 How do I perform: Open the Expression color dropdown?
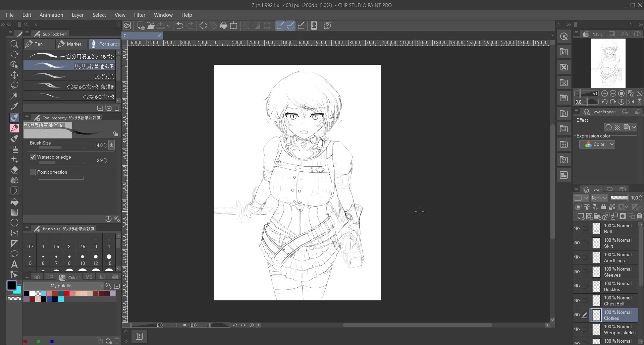pyautogui.click(x=597, y=145)
